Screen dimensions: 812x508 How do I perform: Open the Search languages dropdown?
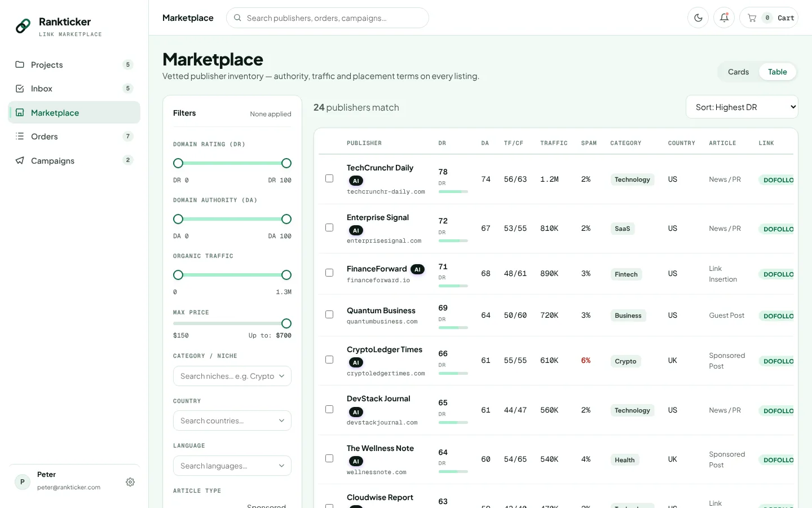pos(232,466)
